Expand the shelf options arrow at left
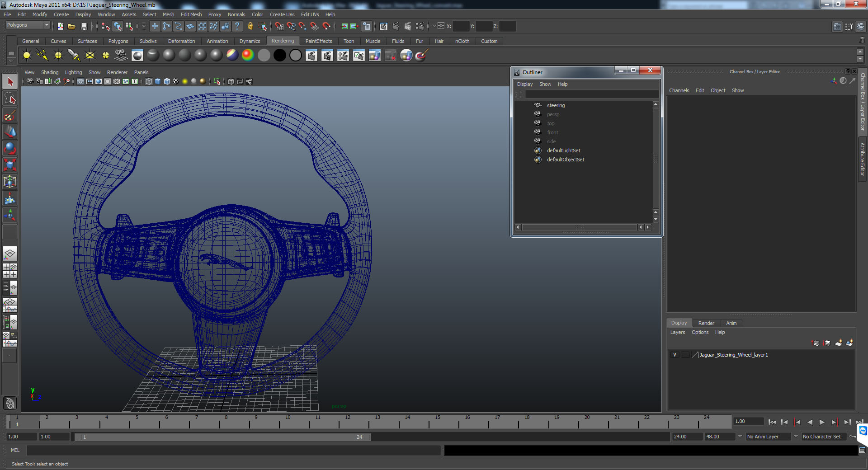The height and width of the screenshot is (470, 868). [x=11, y=61]
